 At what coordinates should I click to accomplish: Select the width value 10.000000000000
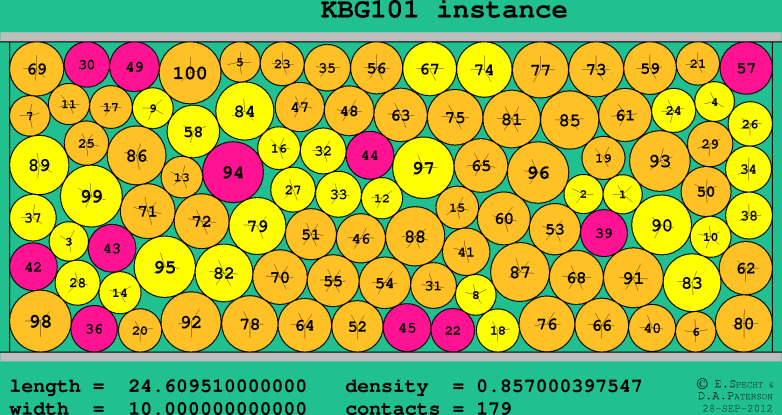(218, 408)
